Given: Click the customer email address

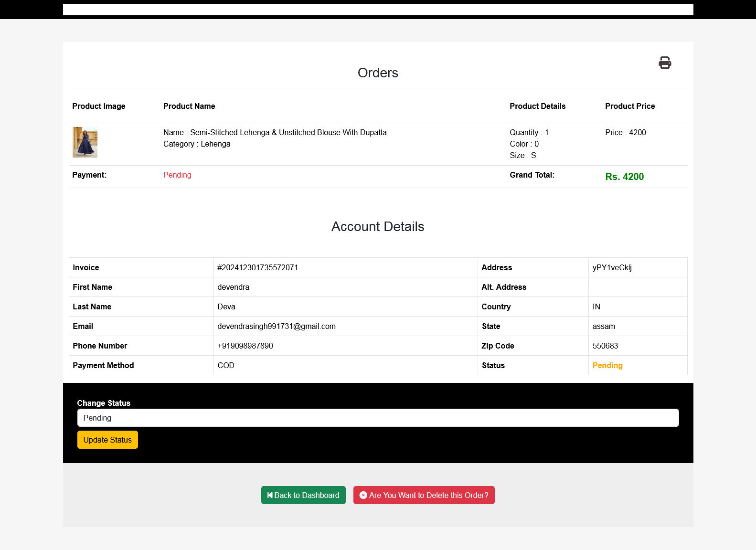Looking at the screenshot, I should tap(277, 326).
